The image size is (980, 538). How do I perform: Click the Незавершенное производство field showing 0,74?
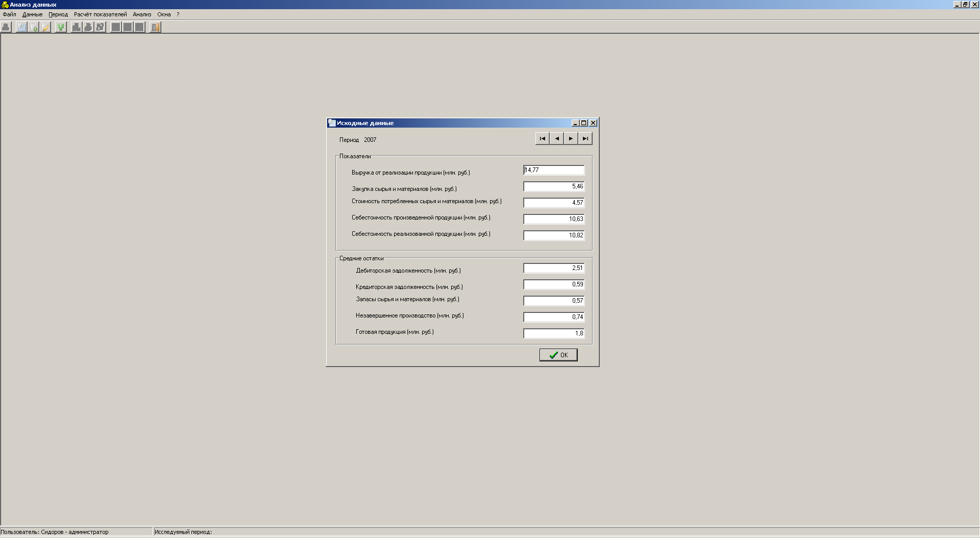click(554, 317)
